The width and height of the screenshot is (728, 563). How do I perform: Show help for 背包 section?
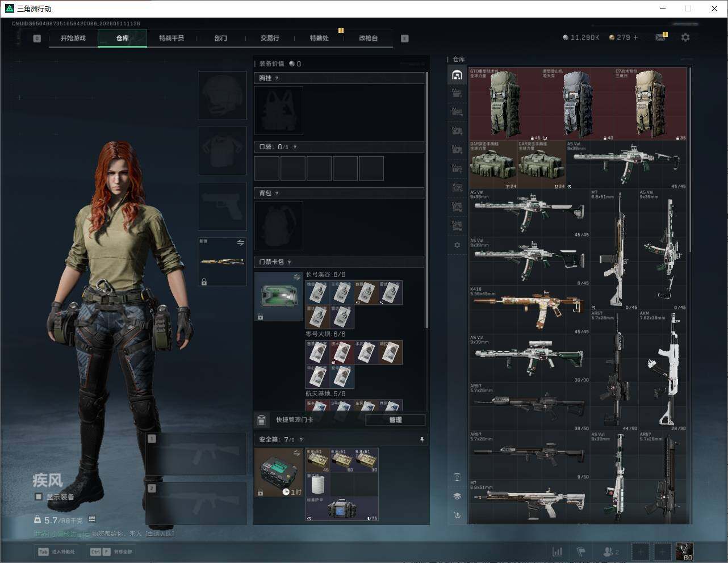(x=277, y=194)
